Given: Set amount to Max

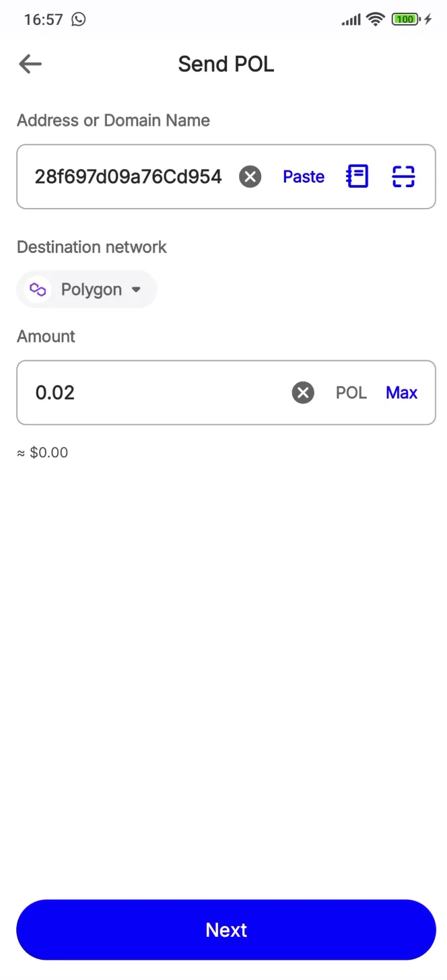Looking at the screenshot, I should 401,392.
